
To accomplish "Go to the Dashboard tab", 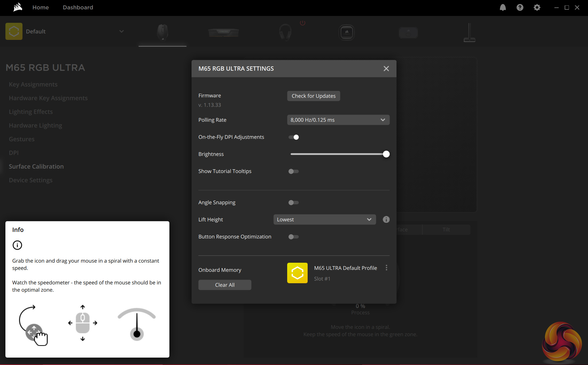I will coord(78,7).
